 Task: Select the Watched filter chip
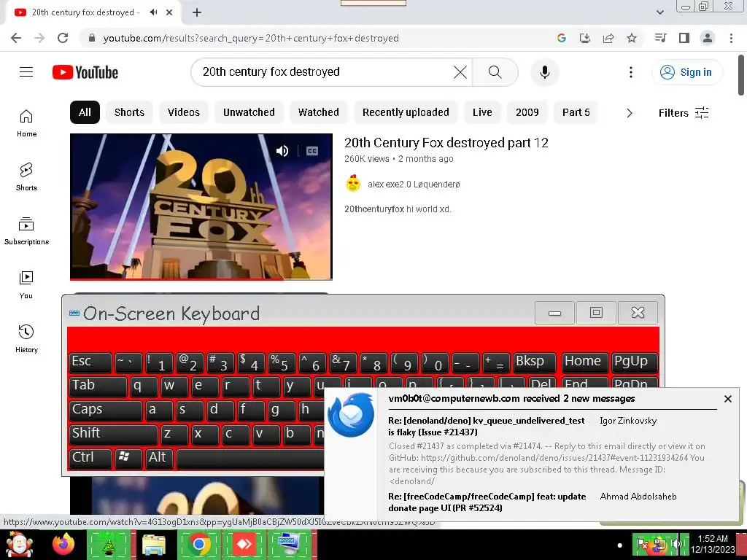pyautogui.click(x=319, y=112)
